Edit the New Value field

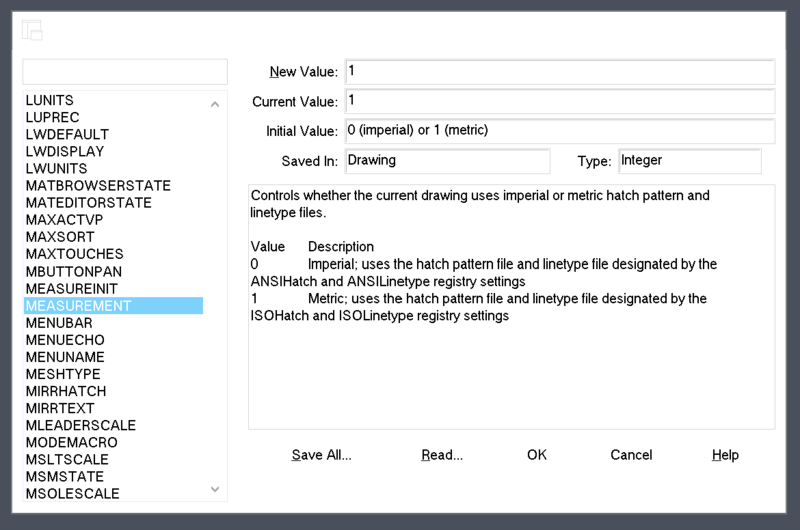coord(559,72)
